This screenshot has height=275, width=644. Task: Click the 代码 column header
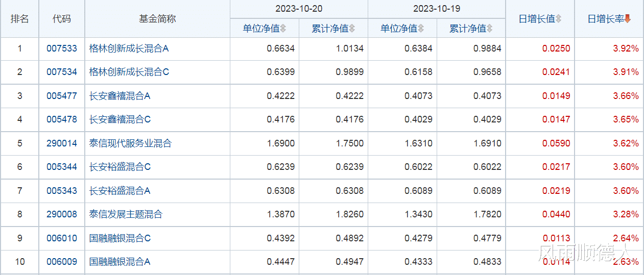click(62, 19)
